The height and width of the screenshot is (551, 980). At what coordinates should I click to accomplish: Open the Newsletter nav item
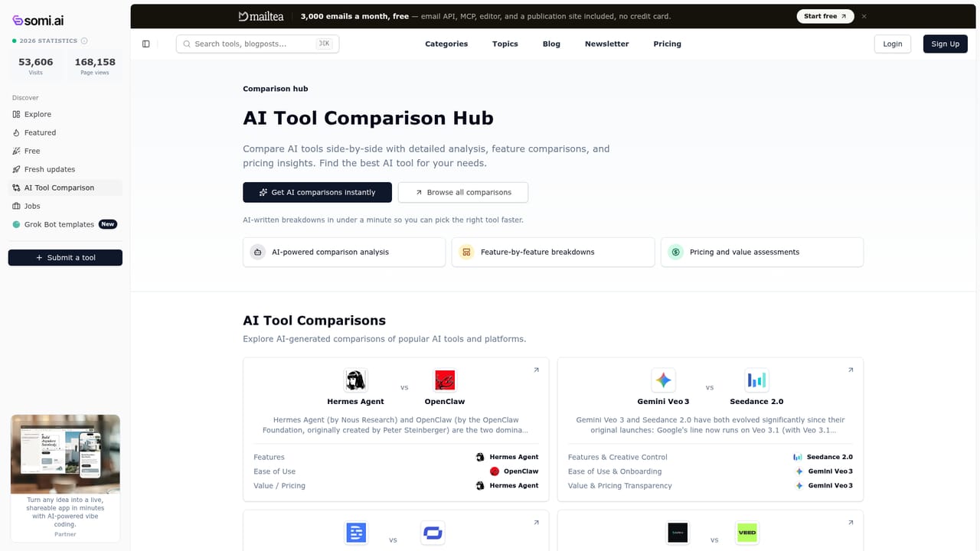pos(607,44)
